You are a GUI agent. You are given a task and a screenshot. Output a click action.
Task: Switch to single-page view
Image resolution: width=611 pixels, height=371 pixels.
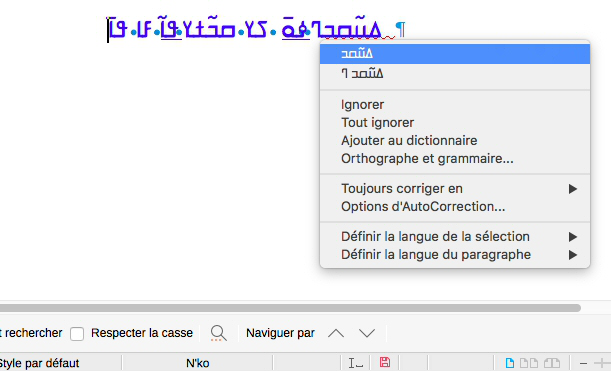[510, 363]
